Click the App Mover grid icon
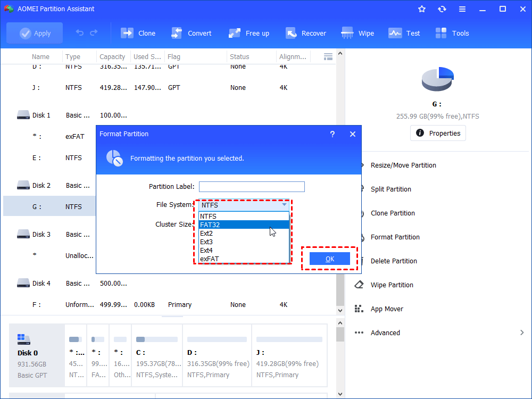Screen dimensions: 532x399 pyautogui.click(x=359, y=309)
